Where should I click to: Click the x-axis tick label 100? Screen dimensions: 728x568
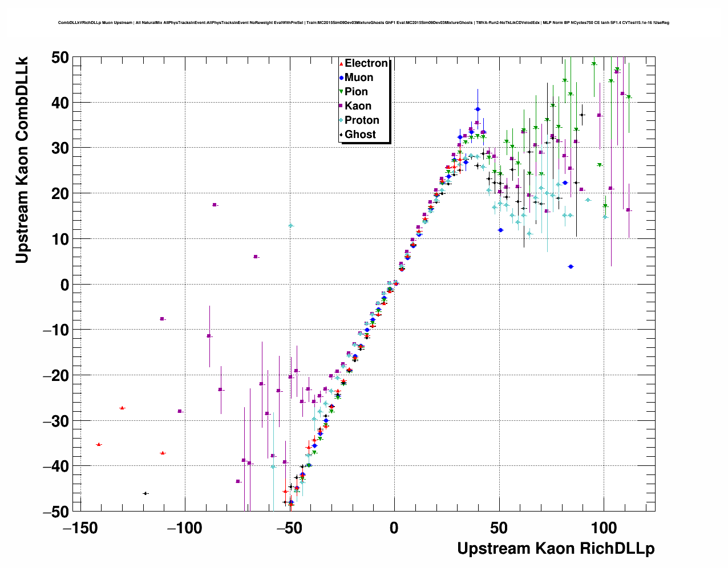click(x=604, y=528)
